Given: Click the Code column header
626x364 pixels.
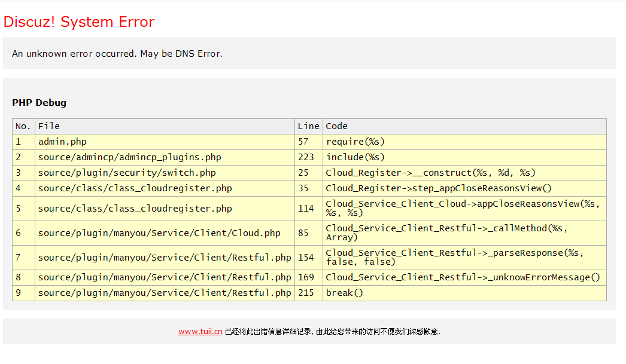Looking at the screenshot, I should tap(336, 126).
